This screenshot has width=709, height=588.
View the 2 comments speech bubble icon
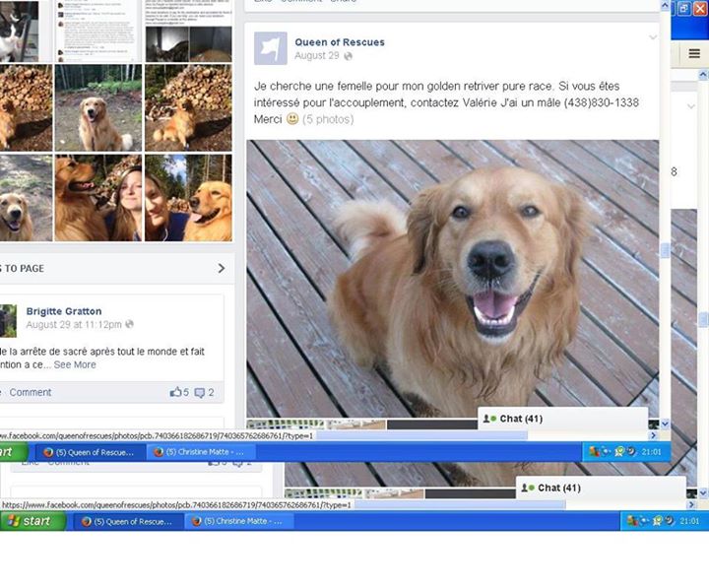(x=199, y=393)
